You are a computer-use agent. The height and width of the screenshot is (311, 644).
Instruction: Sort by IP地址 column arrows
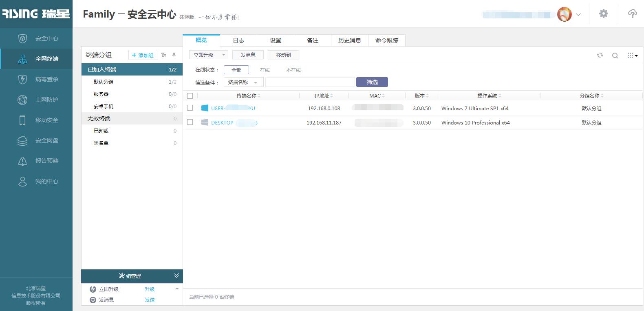tap(332, 96)
